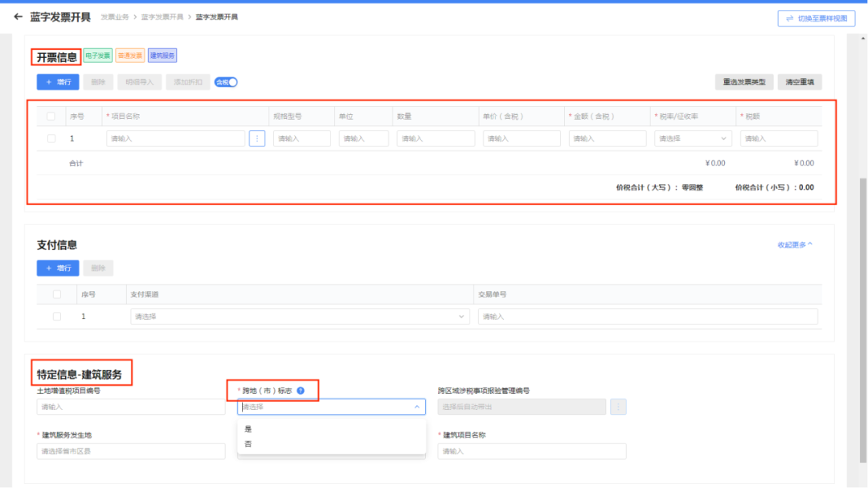Focus the 项目名称 input field
The width and height of the screenshot is (868, 488).
(x=175, y=138)
